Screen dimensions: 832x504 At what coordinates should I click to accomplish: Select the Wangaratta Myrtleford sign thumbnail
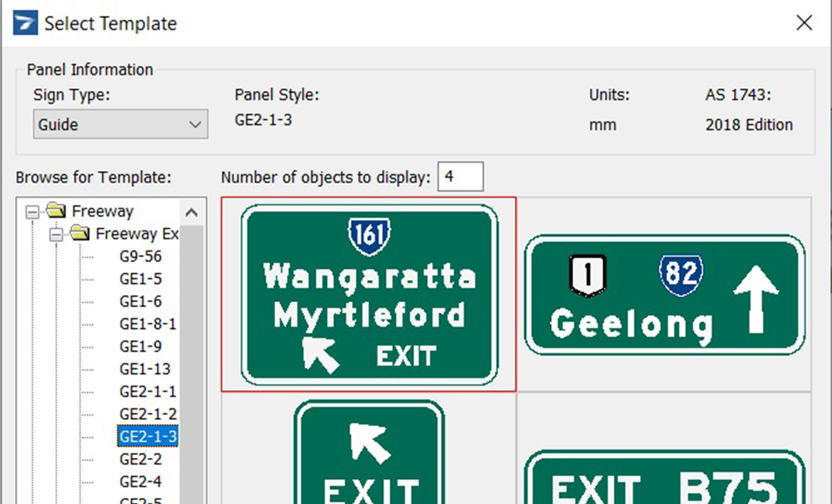[x=369, y=294]
